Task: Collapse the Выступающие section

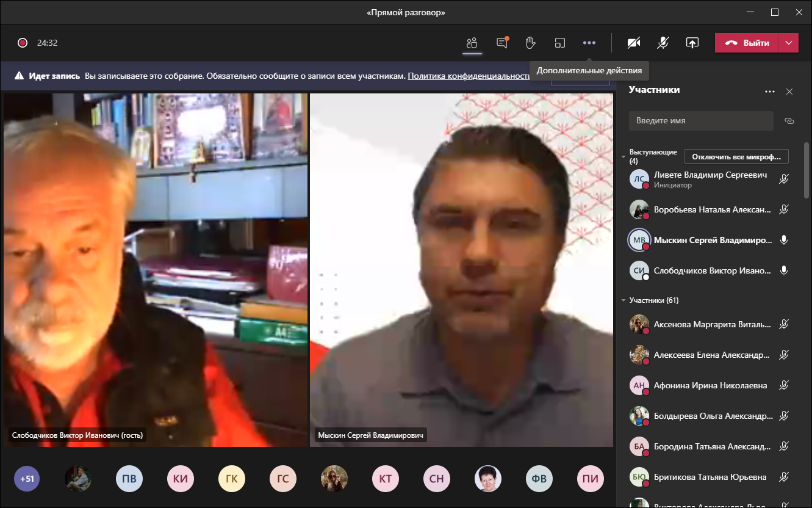Action: [623, 157]
